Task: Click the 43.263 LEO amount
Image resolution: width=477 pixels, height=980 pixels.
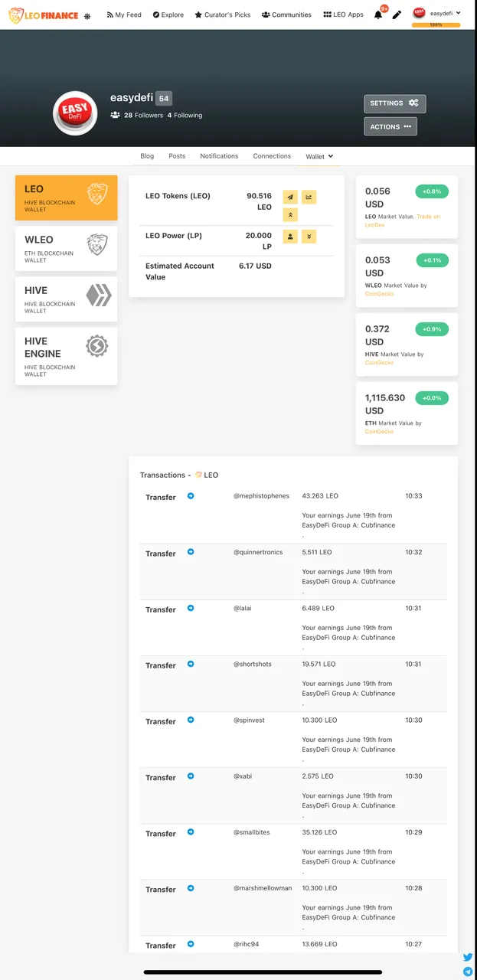Action: coord(320,496)
